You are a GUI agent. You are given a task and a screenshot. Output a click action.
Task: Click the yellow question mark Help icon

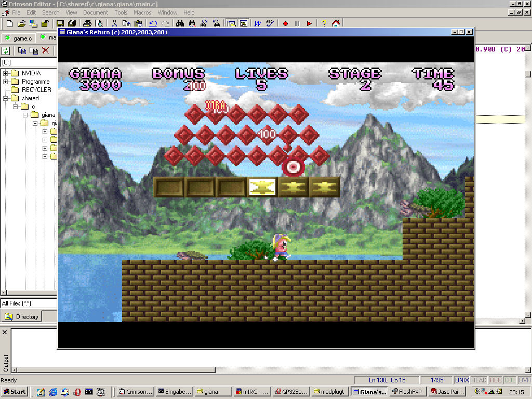(324, 23)
